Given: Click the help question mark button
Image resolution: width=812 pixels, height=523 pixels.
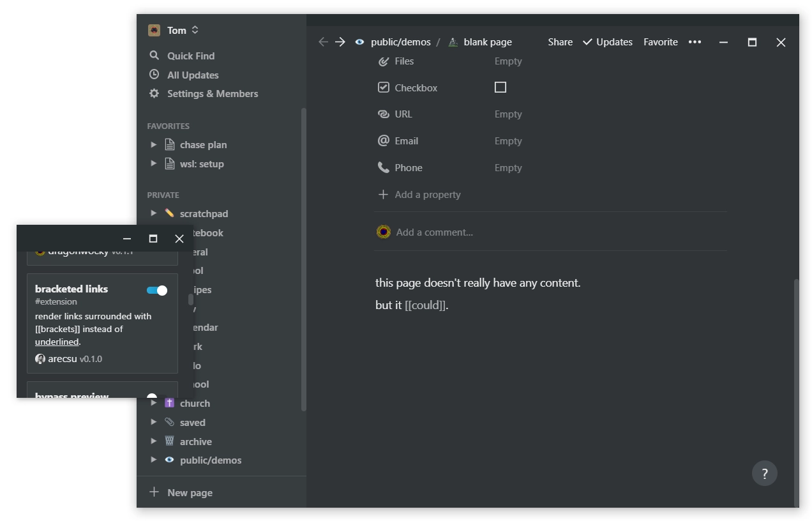Looking at the screenshot, I should pos(764,473).
